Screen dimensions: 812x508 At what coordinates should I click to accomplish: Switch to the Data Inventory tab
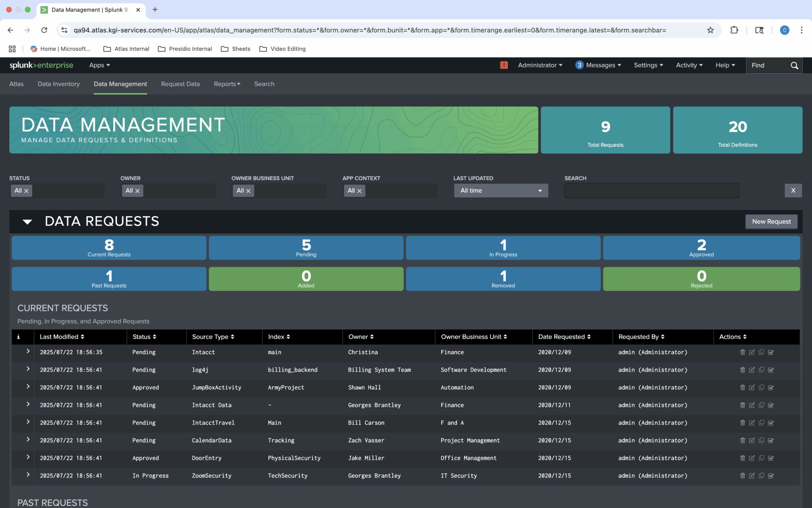[x=58, y=84]
